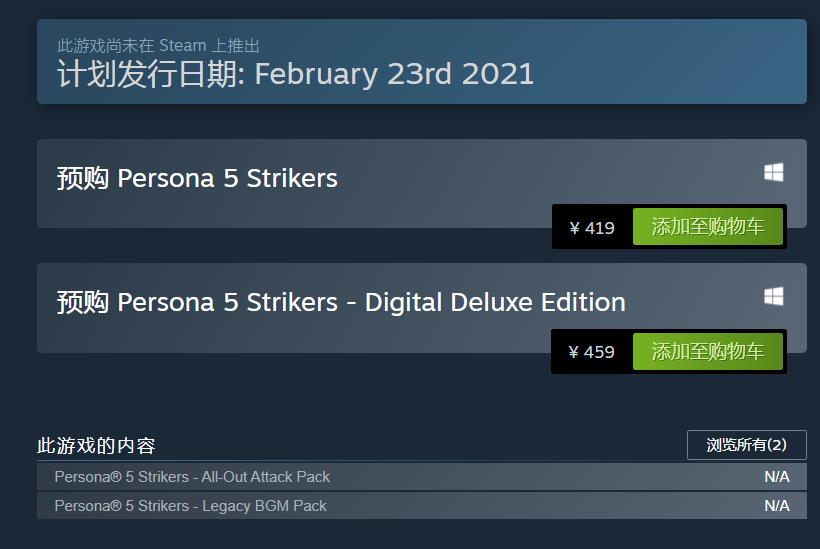Open the All-Out Attack Pack DLC
820x549 pixels.
point(192,477)
